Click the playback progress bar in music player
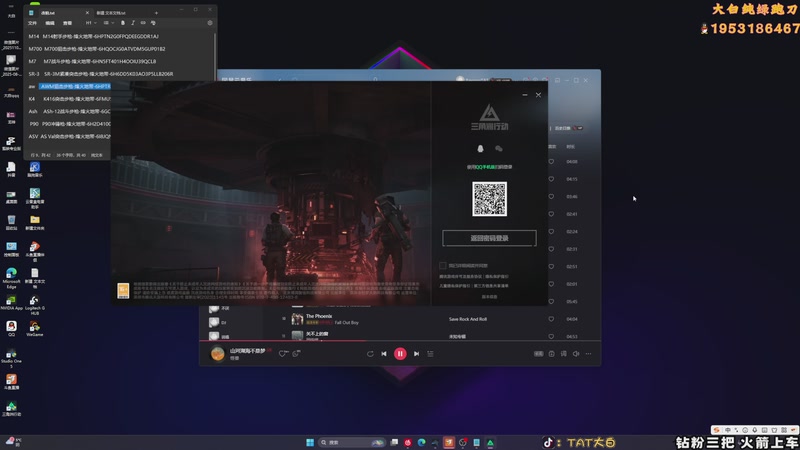800x450 pixels. pyautogui.click(x=400, y=340)
